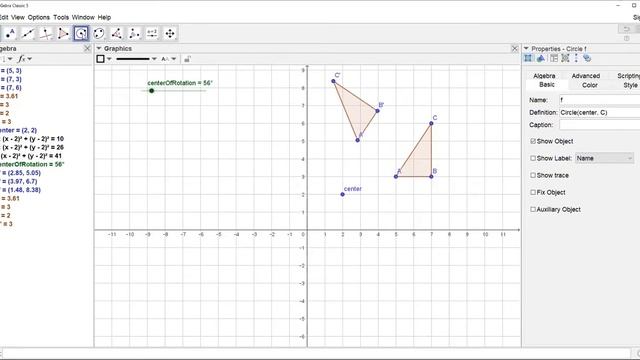Select the Reflect about Line tool
Viewport: 640px width, 360px height.
134,33
